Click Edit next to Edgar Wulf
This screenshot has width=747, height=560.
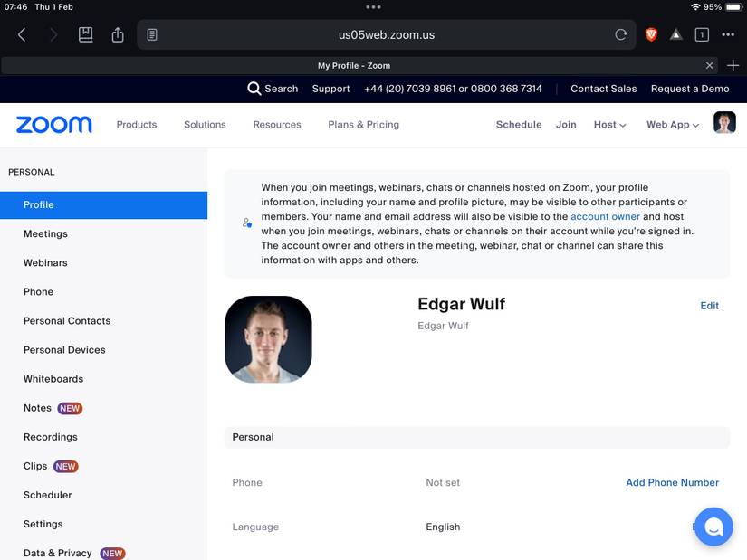point(709,306)
